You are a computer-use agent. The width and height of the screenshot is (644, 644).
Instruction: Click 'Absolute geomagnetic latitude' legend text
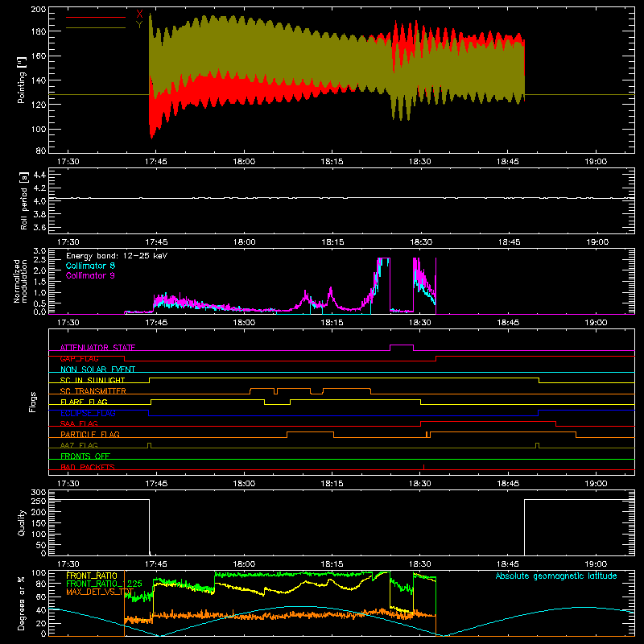click(x=556, y=576)
